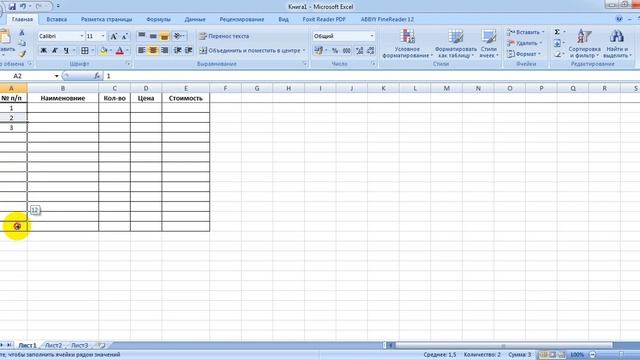Open the Общий number format dropdown
Screen dimensions: 640x360
372,36
